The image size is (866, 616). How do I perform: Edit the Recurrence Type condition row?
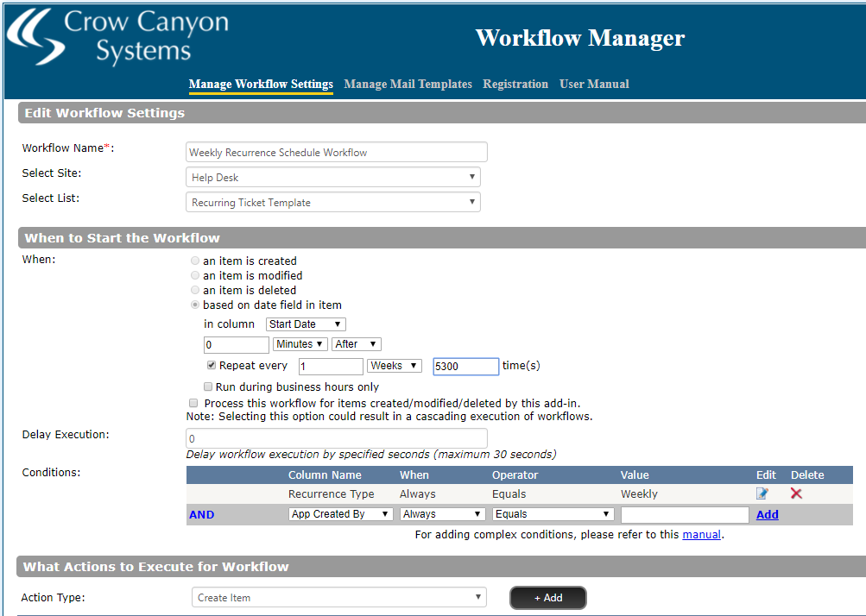(x=762, y=493)
